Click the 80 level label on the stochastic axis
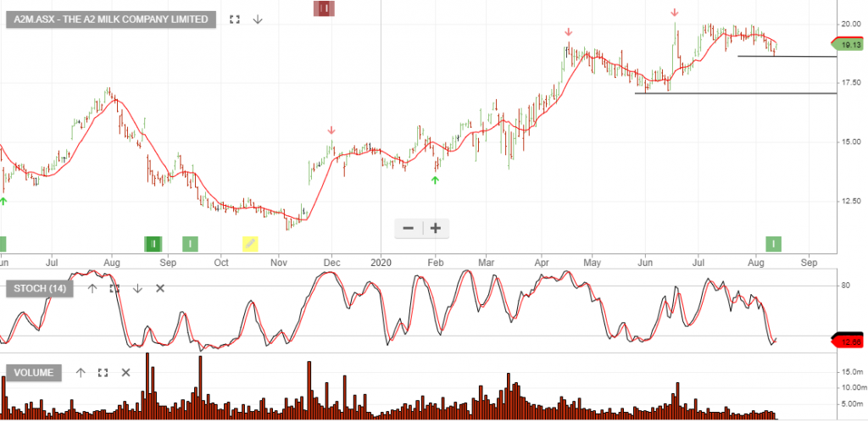 846,286
